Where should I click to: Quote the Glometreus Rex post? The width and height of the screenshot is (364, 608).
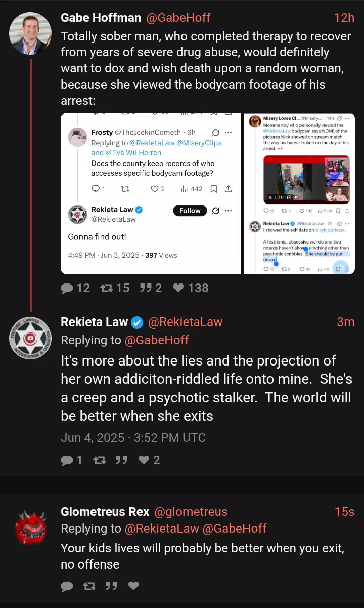click(111, 586)
